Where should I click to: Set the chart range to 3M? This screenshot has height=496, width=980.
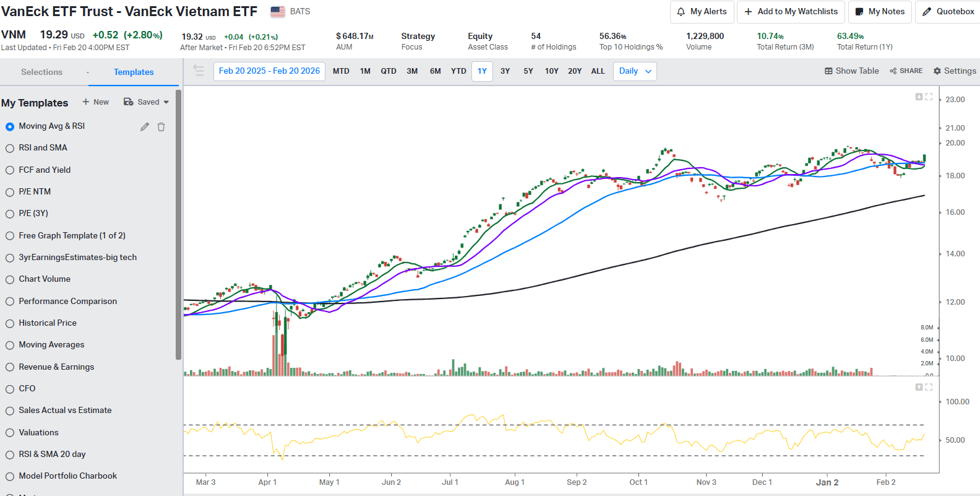point(412,71)
